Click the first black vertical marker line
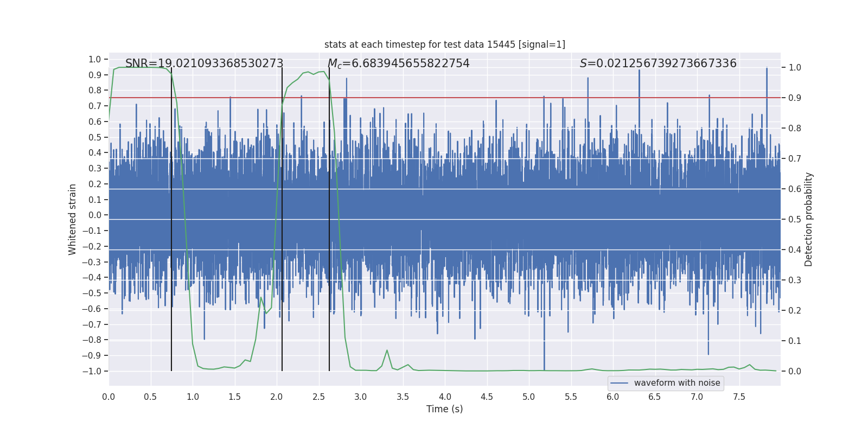 pyautogui.click(x=171, y=219)
